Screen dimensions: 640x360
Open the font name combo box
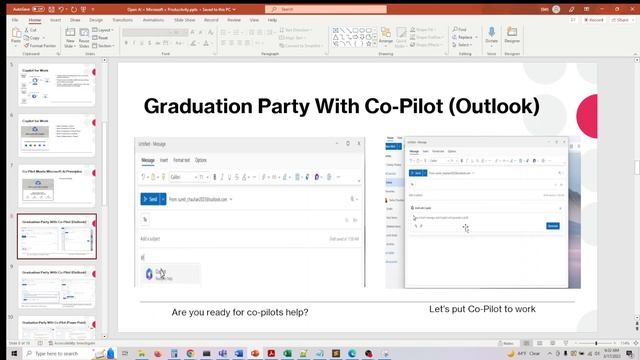[x=147, y=32]
